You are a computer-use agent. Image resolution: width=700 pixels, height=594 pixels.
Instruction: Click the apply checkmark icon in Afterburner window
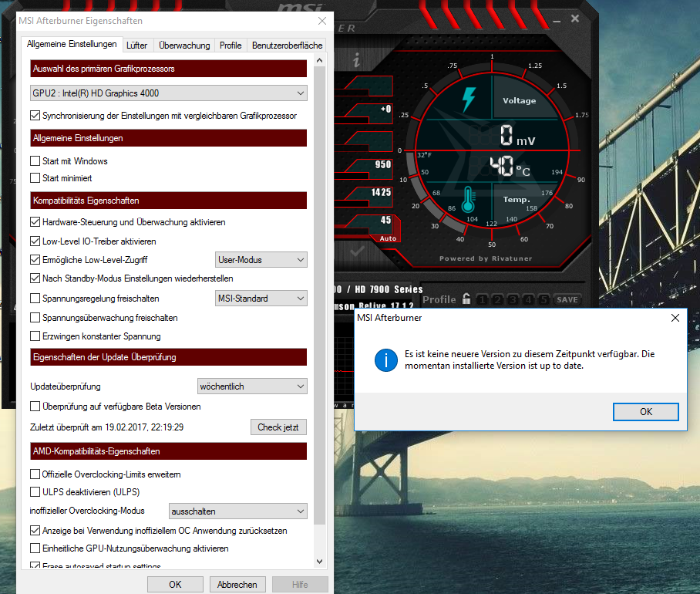[357, 252]
